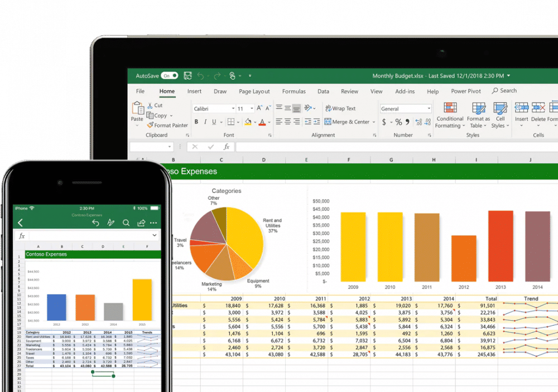Open the Power Pivot tab

click(466, 91)
